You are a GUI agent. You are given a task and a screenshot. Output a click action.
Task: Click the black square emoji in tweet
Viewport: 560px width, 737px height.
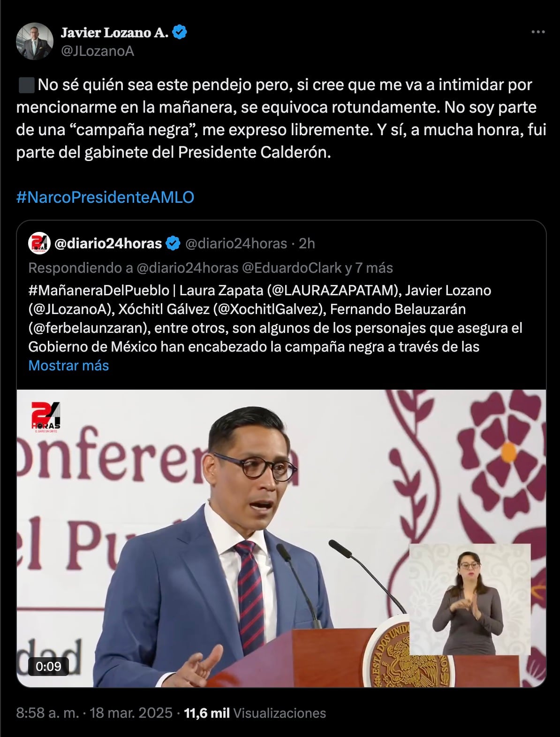click(26, 85)
